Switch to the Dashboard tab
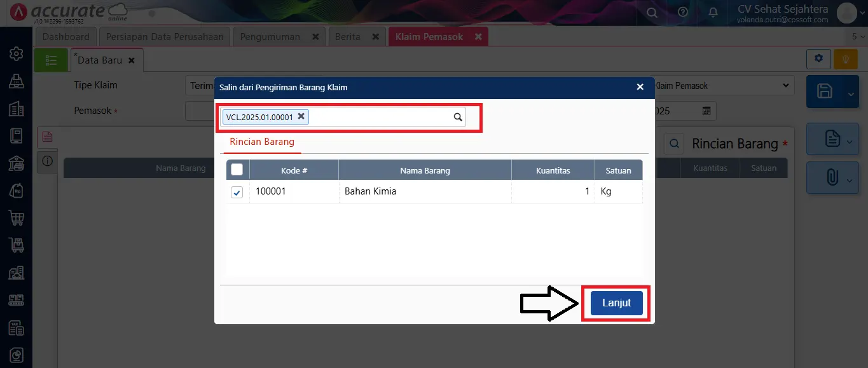868x368 pixels. [x=65, y=36]
